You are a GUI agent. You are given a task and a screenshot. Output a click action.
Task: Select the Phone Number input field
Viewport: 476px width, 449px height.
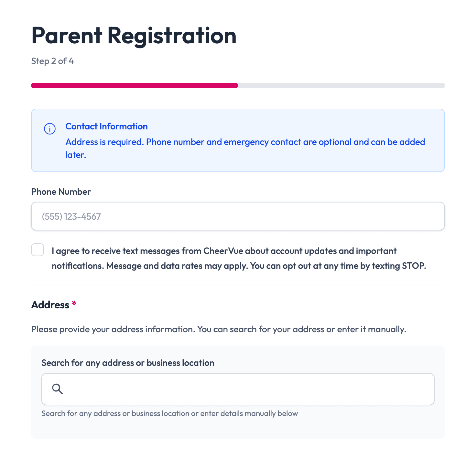238,216
